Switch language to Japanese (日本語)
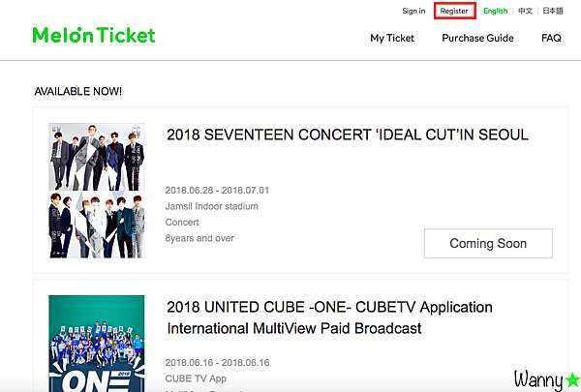Image resolution: width=581 pixels, height=392 pixels. [x=553, y=11]
